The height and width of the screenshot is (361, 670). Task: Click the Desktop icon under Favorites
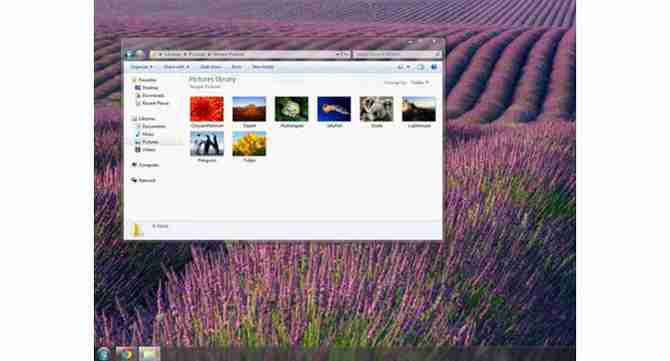click(x=138, y=88)
